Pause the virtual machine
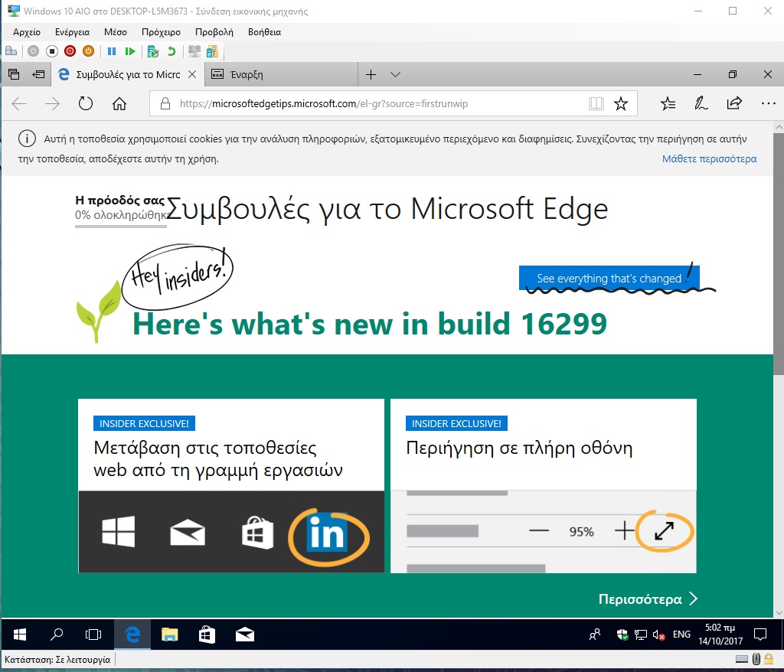This screenshot has height=672, width=784. [112, 51]
